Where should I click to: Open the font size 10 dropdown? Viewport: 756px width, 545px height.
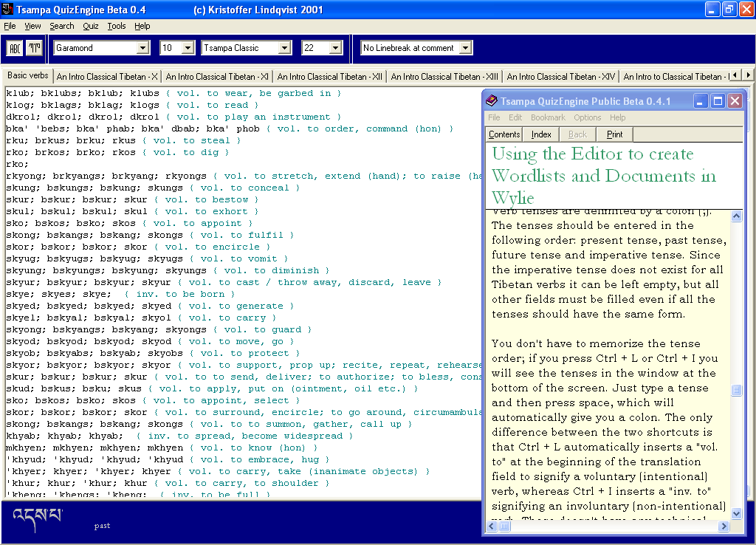click(188, 48)
